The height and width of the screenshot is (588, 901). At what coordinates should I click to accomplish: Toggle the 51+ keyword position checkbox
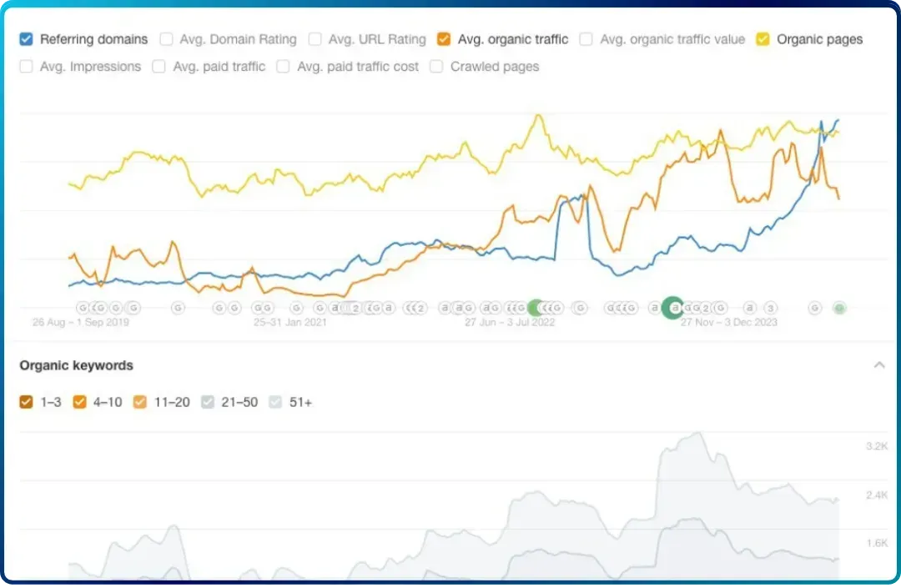tap(275, 402)
